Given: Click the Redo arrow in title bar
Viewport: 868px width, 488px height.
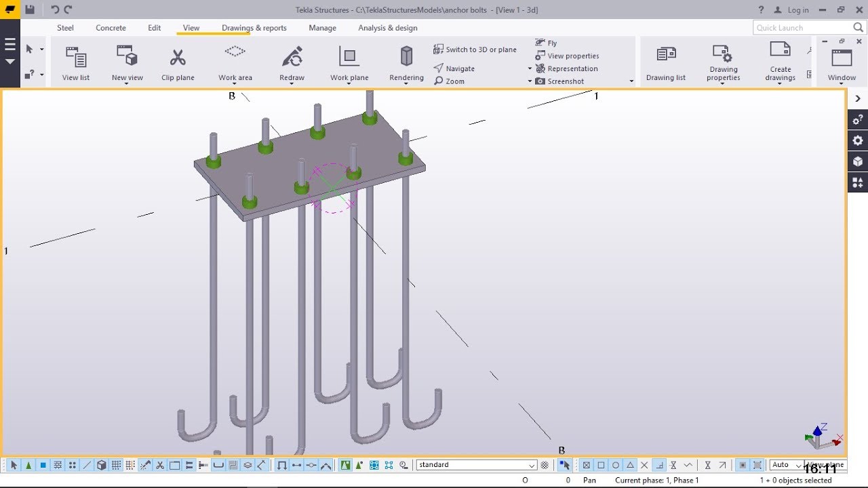Looking at the screenshot, I should (x=68, y=9).
